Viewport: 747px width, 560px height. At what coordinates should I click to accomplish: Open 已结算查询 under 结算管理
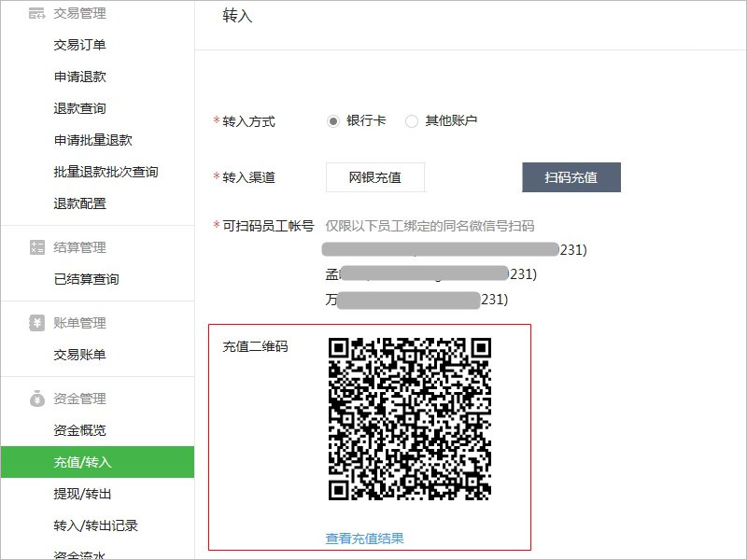[86, 279]
